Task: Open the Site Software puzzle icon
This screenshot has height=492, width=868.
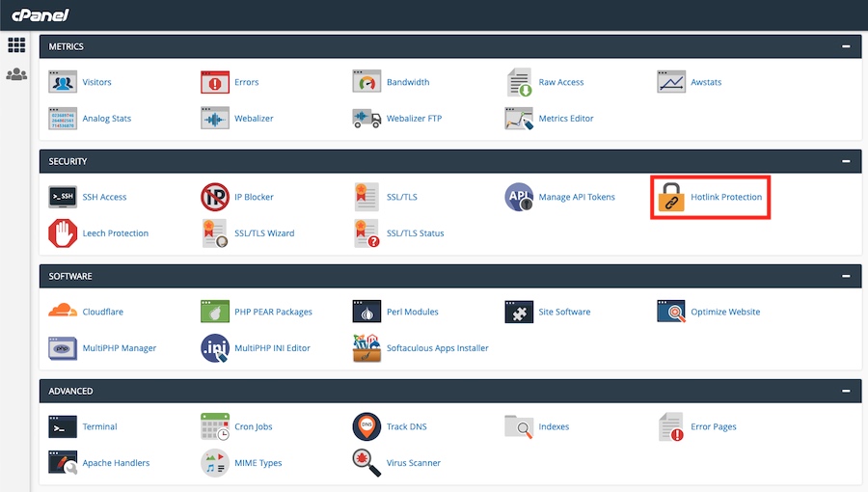Action: click(x=519, y=312)
